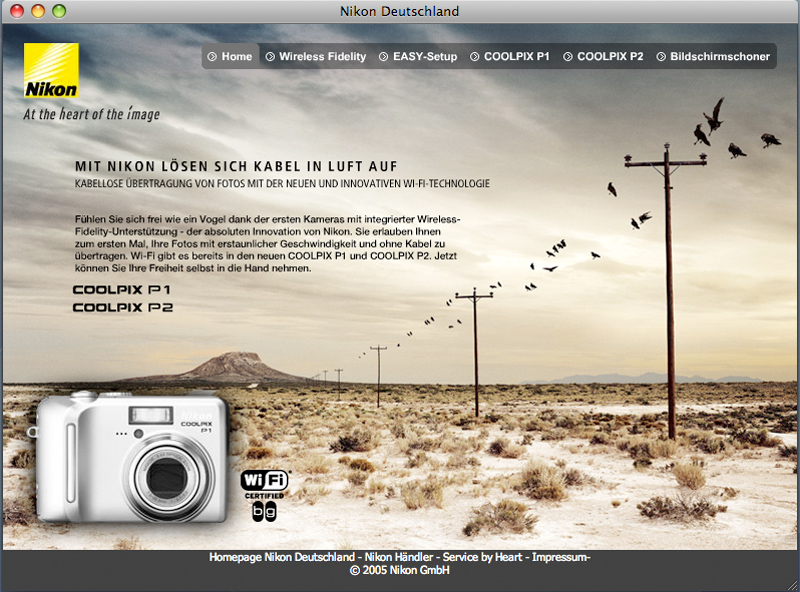Click the paragraph starting 'Fühlen Sie sich frei'

tap(268, 243)
